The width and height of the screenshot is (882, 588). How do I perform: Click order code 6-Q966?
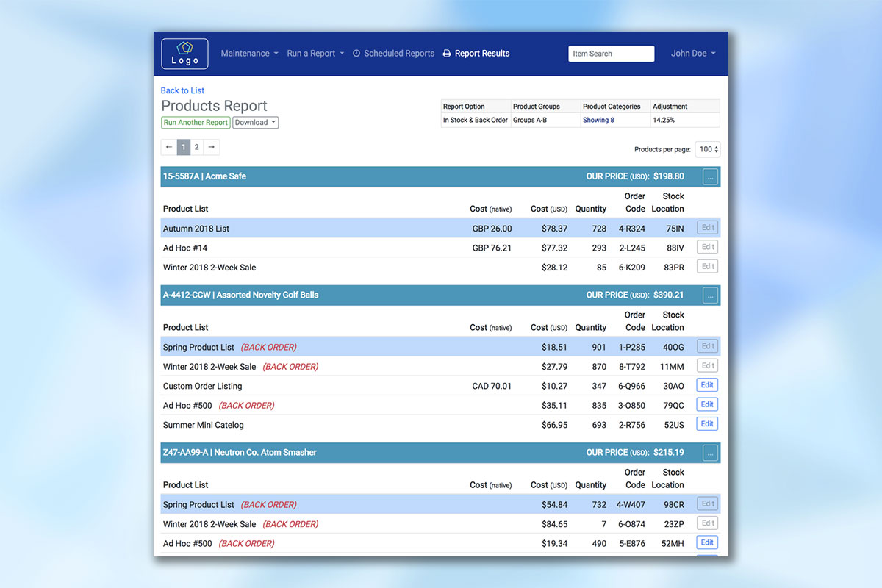click(x=632, y=386)
